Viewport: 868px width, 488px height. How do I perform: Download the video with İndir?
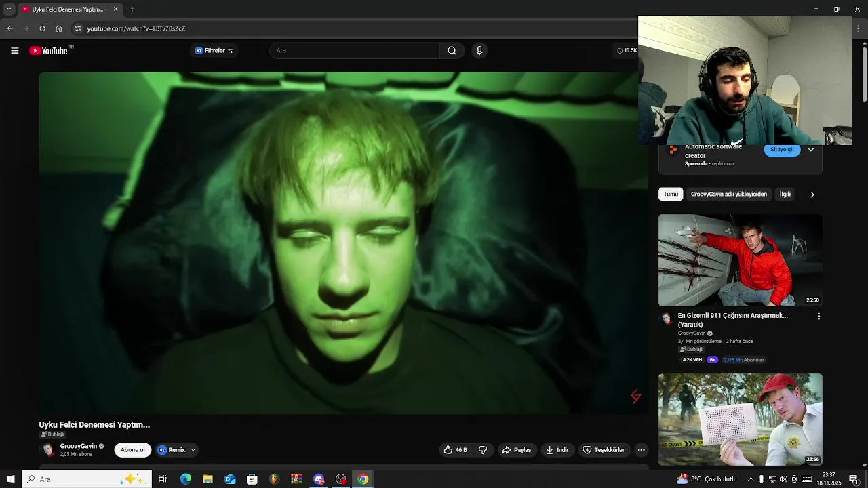click(557, 450)
